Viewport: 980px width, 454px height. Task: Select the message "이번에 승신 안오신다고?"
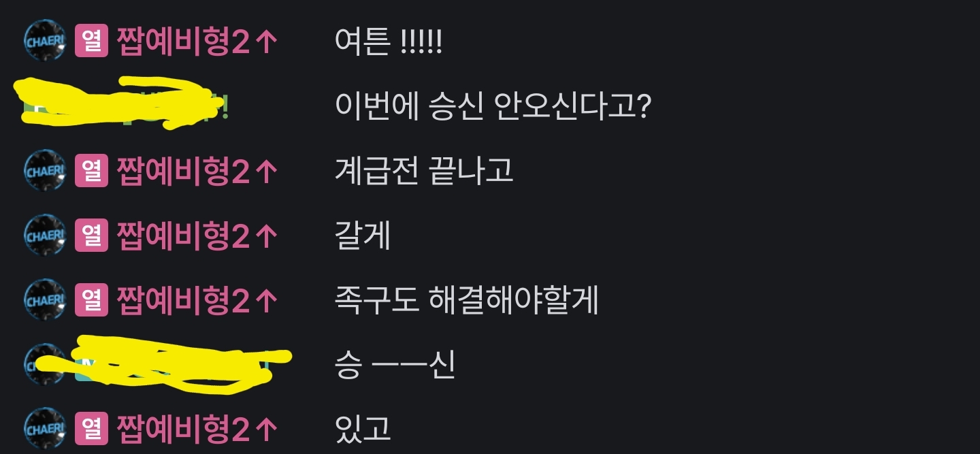(x=494, y=106)
